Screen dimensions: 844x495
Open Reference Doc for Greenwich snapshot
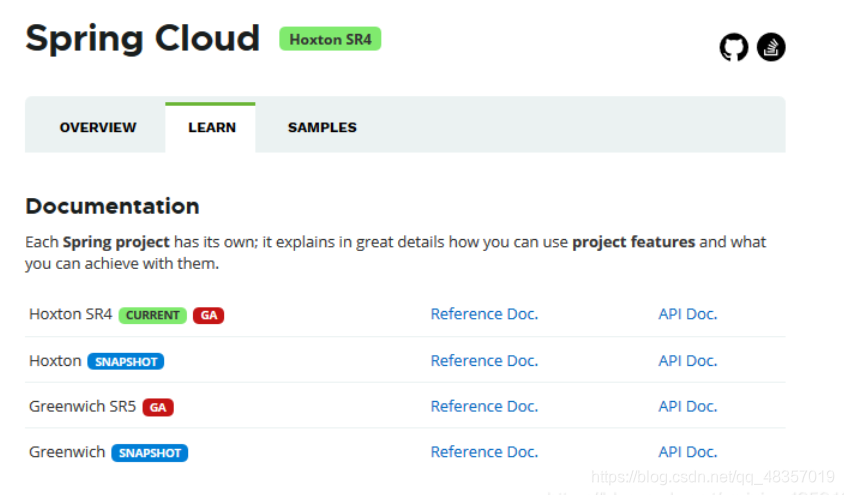click(x=484, y=452)
